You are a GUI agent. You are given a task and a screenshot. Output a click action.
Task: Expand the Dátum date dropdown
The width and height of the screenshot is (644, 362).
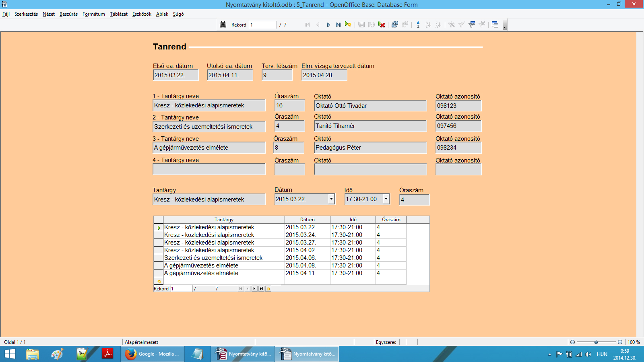331,199
